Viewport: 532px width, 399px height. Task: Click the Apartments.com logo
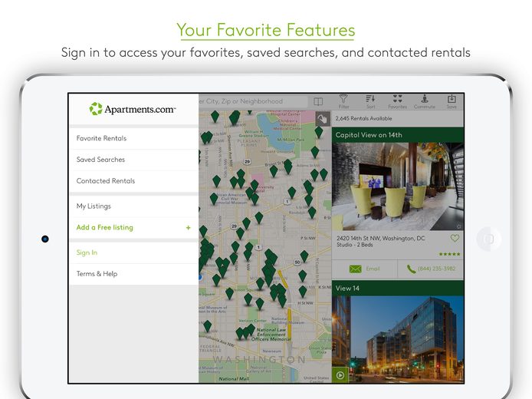[x=133, y=109]
